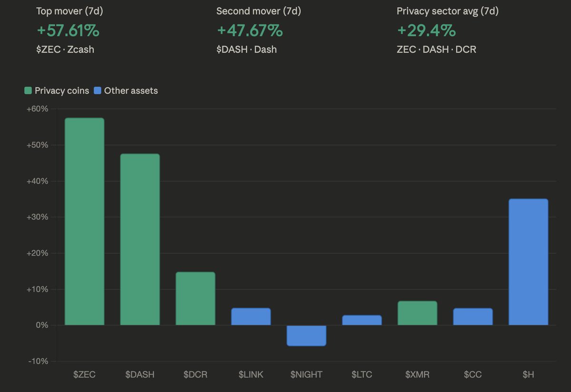Toggle the Other assets legend label

[x=131, y=90]
